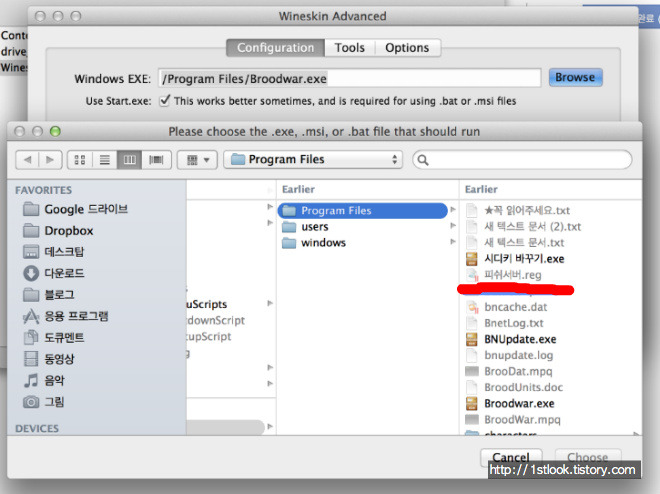Click the Choose button

(x=588, y=457)
